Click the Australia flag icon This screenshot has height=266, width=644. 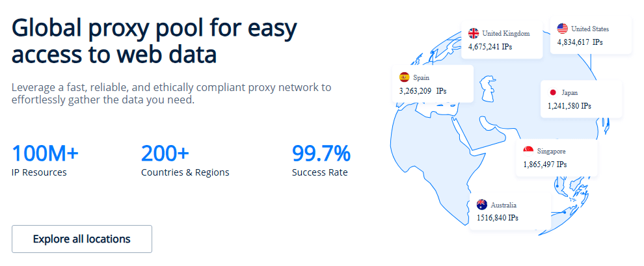pos(482,204)
